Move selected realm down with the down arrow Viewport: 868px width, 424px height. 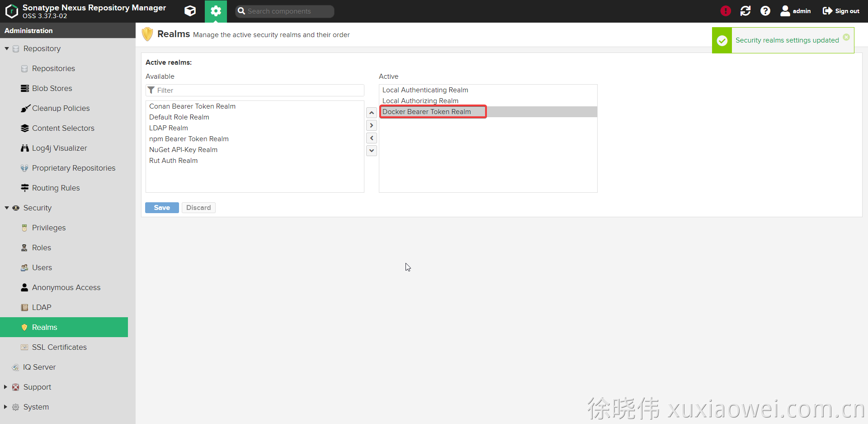(372, 151)
